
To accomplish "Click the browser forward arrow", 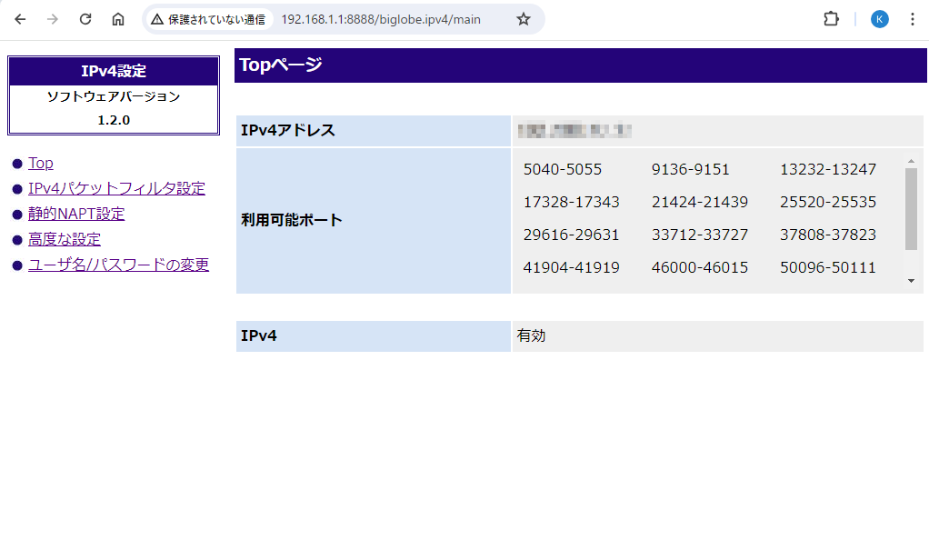I will click(53, 19).
